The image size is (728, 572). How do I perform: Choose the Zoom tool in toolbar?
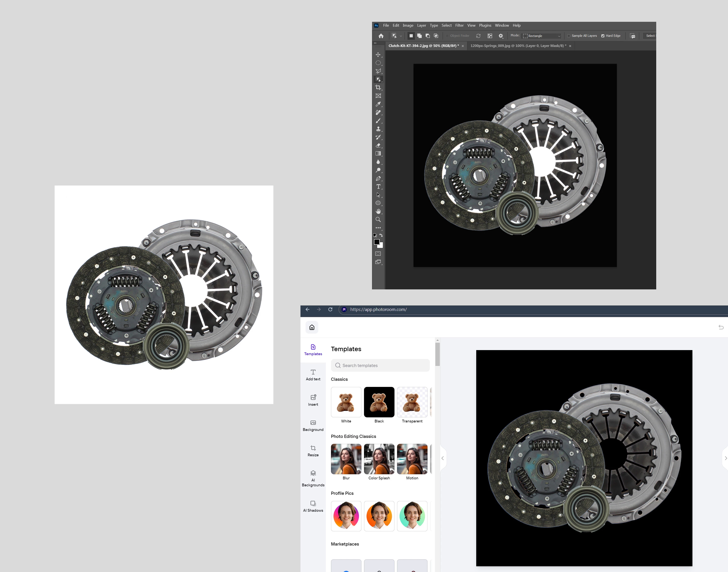point(378,219)
